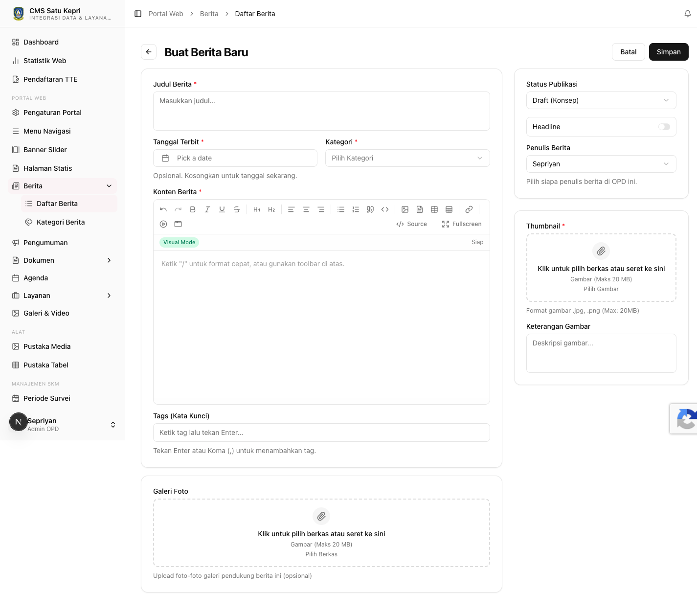Click the Judul Berita input field
Screen dimensions: 697x616
tap(321, 111)
